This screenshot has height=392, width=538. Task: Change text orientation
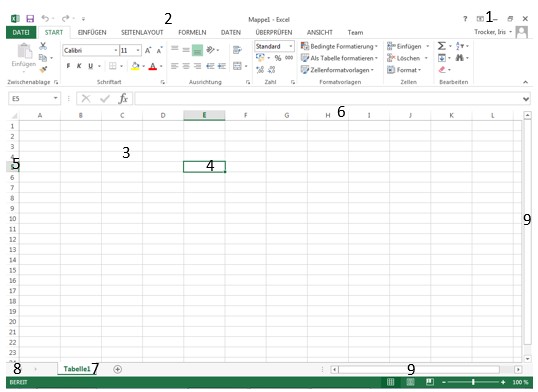[x=210, y=50]
